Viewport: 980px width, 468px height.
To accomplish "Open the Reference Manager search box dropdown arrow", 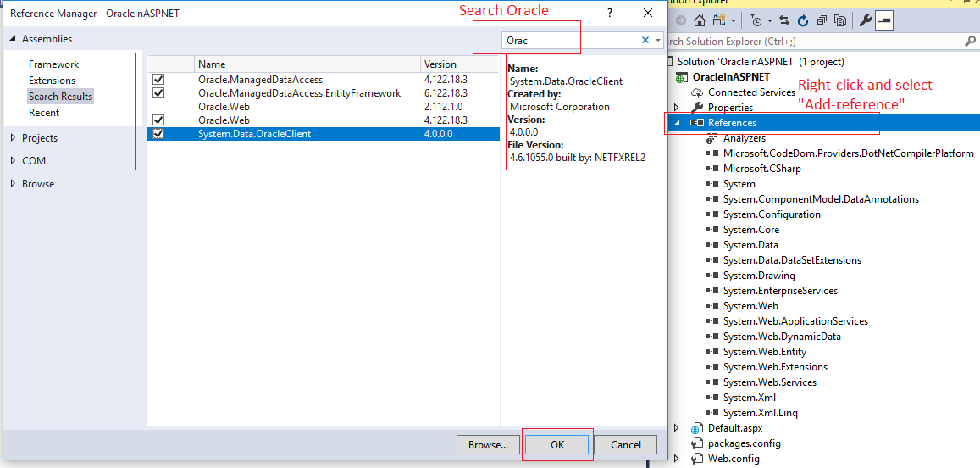I will [x=658, y=41].
